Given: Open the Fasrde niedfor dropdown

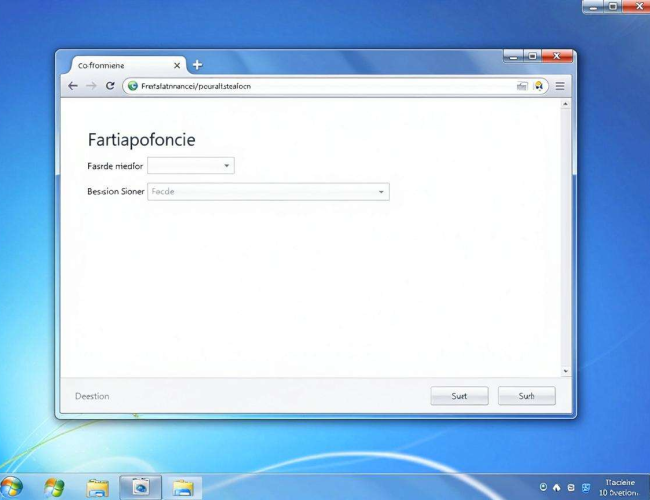Looking at the screenshot, I should pos(191,165).
